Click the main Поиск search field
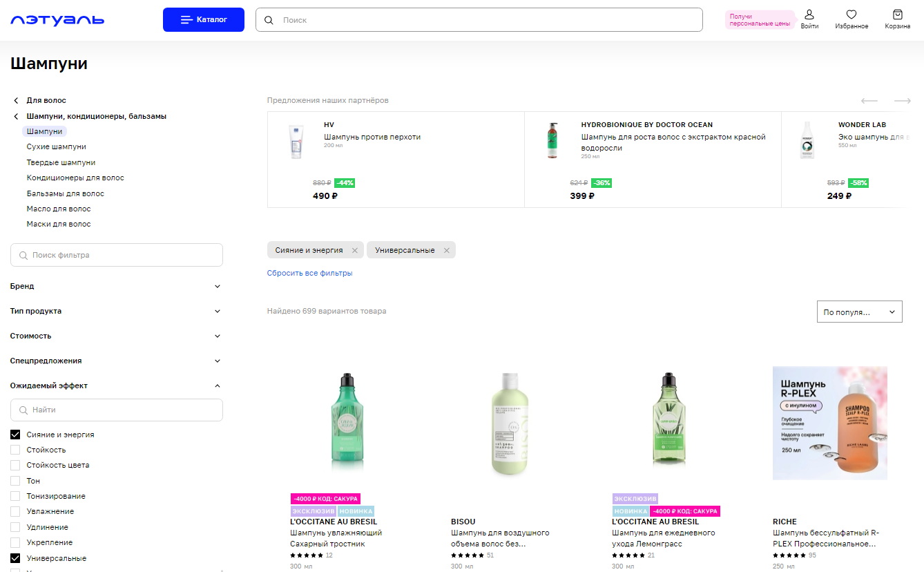The image size is (924, 572). coord(479,20)
